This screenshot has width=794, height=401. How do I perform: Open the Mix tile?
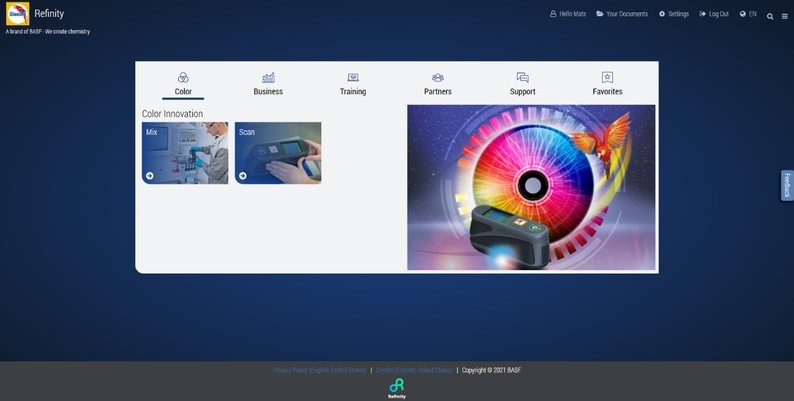(185, 153)
